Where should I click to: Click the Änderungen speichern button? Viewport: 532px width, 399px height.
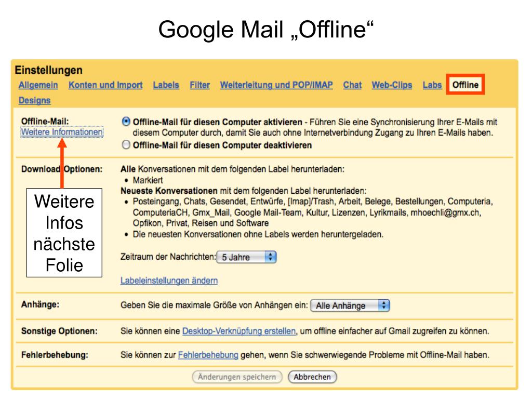237,377
